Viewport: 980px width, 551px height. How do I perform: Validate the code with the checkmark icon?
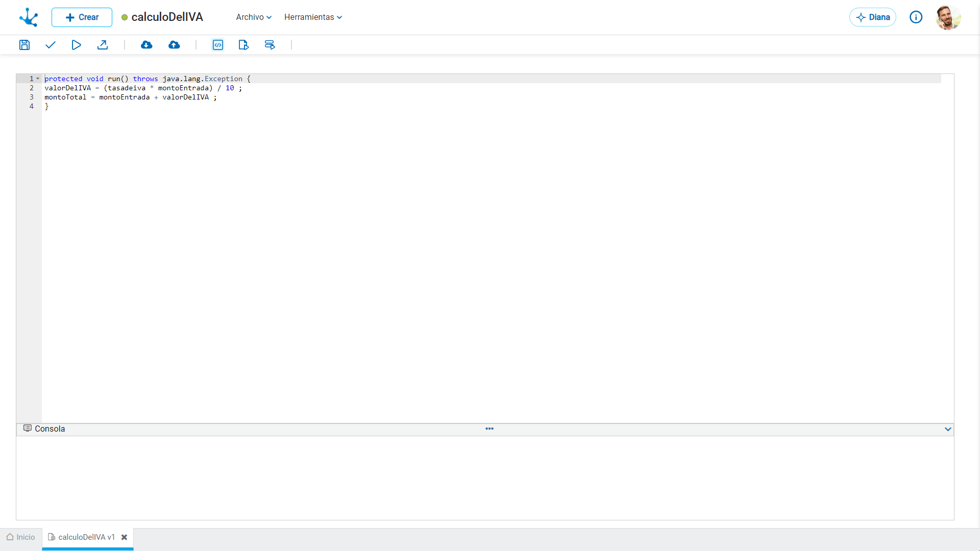[51, 45]
